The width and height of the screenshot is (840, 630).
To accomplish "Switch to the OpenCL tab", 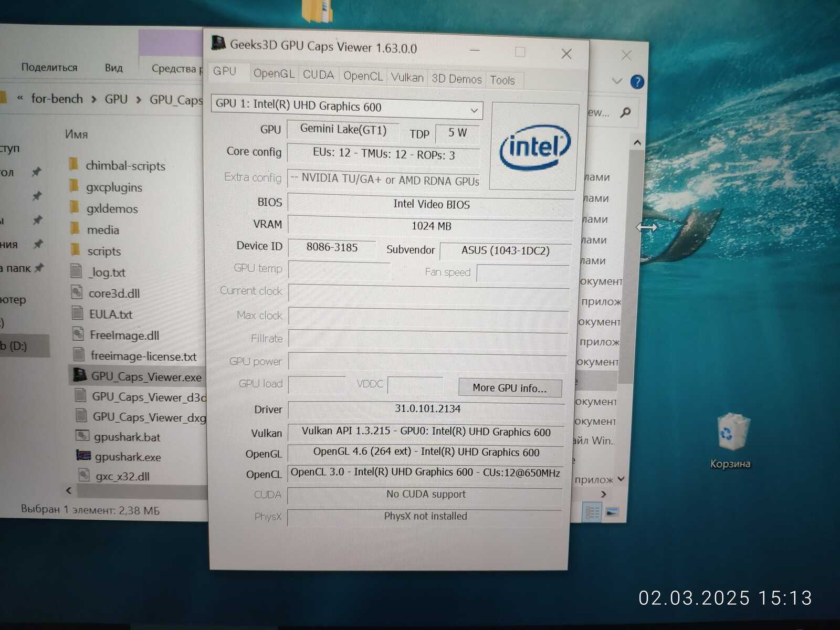I will click(x=363, y=76).
